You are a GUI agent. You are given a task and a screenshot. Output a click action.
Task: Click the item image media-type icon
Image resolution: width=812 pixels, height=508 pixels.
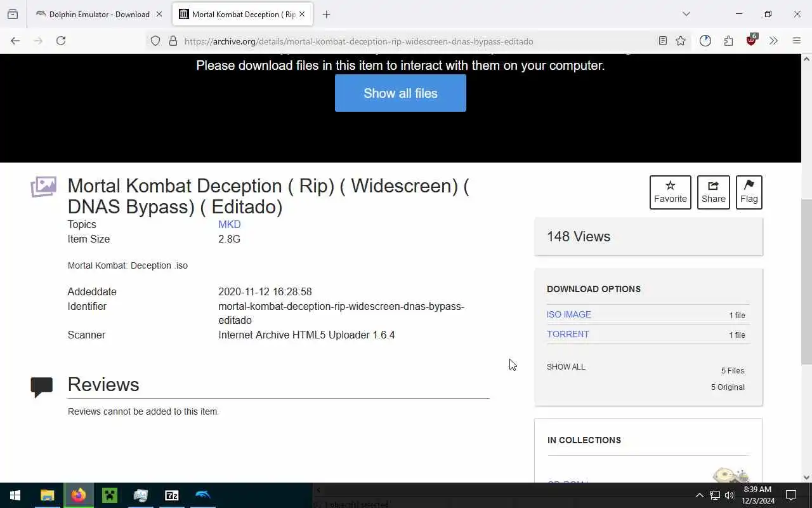(43, 187)
